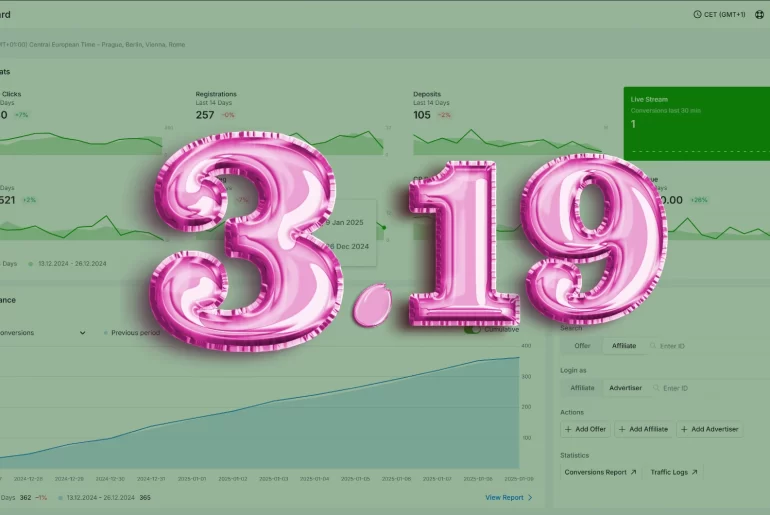Click the plus icon on Add Advertiser
The height and width of the screenshot is (515, 770).
[x=684, y=429]
